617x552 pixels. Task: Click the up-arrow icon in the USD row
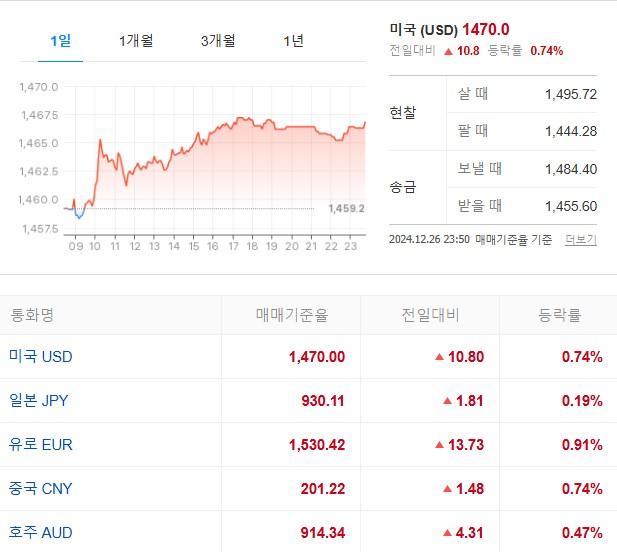[x=439, y=358]
